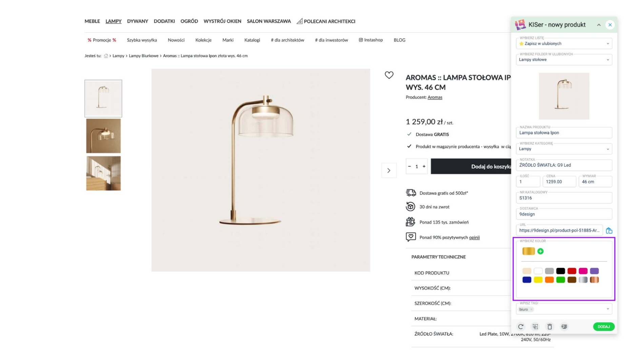Screen dimensions: 644x362
Task: Pick the red color swatch
Action: [571, 271]
